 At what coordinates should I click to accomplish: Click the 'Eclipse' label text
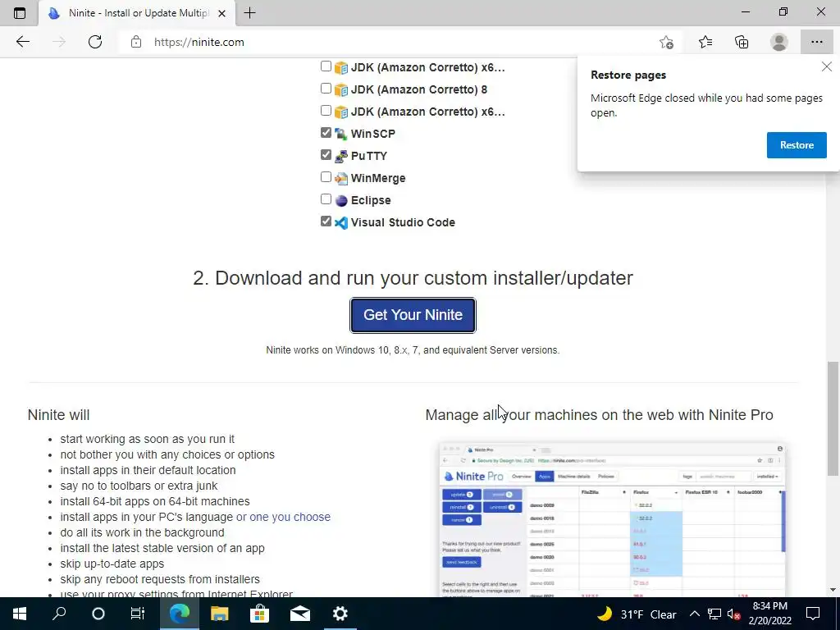[371, 200]
